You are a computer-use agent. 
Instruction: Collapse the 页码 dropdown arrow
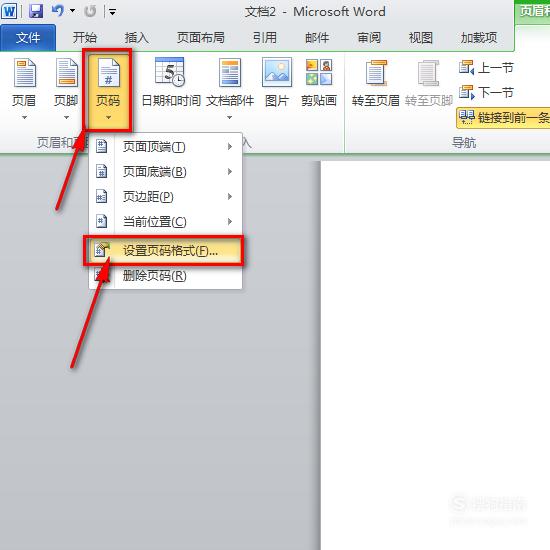108,117
